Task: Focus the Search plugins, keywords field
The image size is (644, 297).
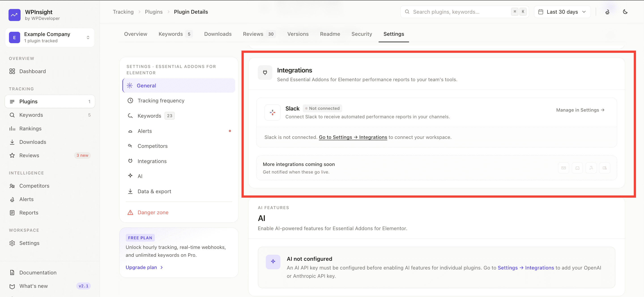Action: click(465, 12)
